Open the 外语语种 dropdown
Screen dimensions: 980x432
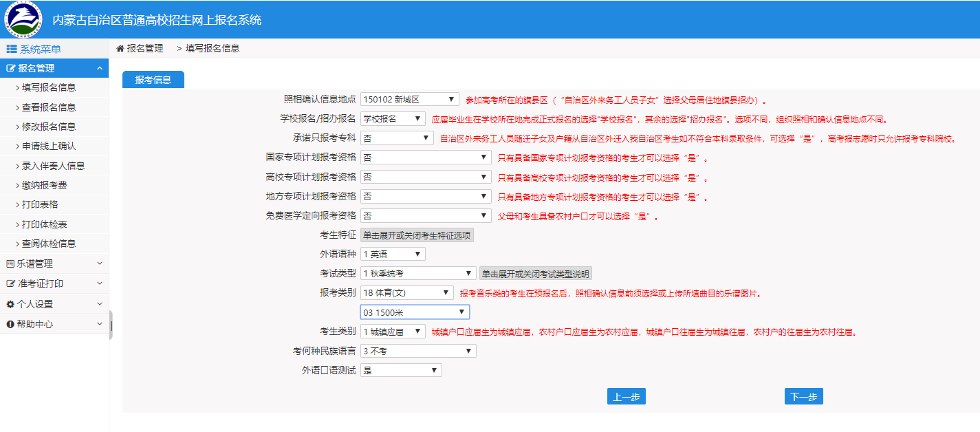click(x=393, y=255)
